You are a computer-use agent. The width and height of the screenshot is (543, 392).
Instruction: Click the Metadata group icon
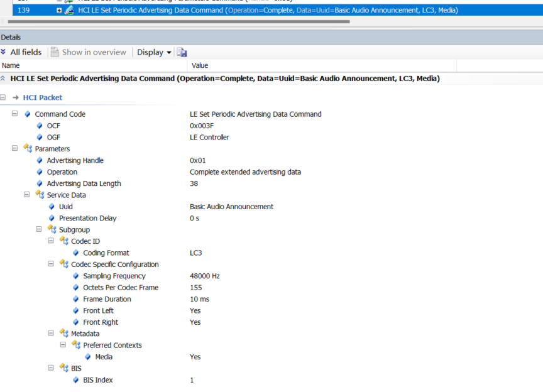coord(64,334)
